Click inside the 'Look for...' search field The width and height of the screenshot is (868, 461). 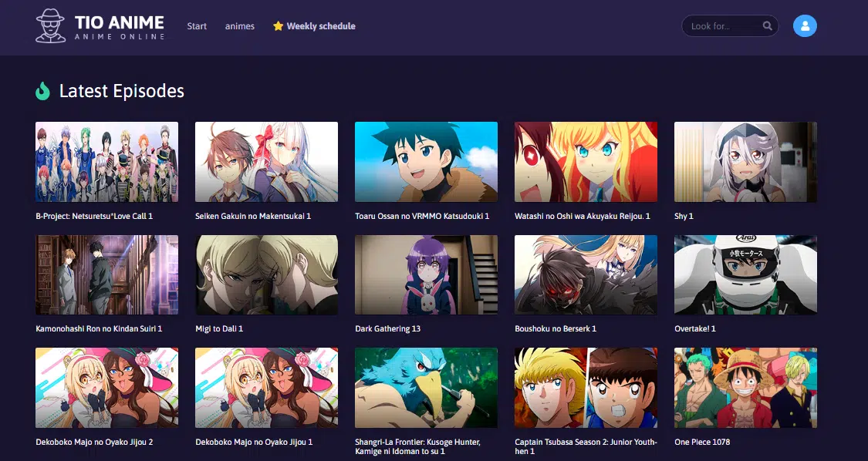718,25
